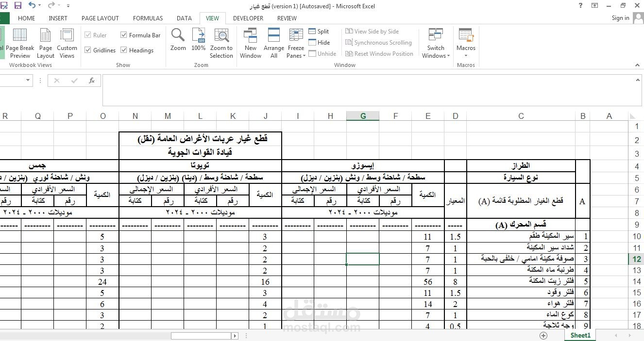
Task: Click cell with value 24
Action: pyautogui.click(x=102, y=281)
